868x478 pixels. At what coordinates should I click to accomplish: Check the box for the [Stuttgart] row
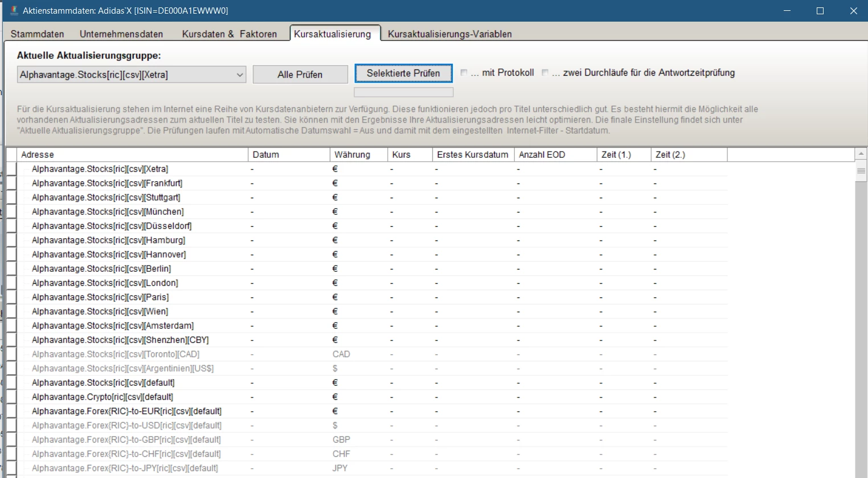coord(11,197)
